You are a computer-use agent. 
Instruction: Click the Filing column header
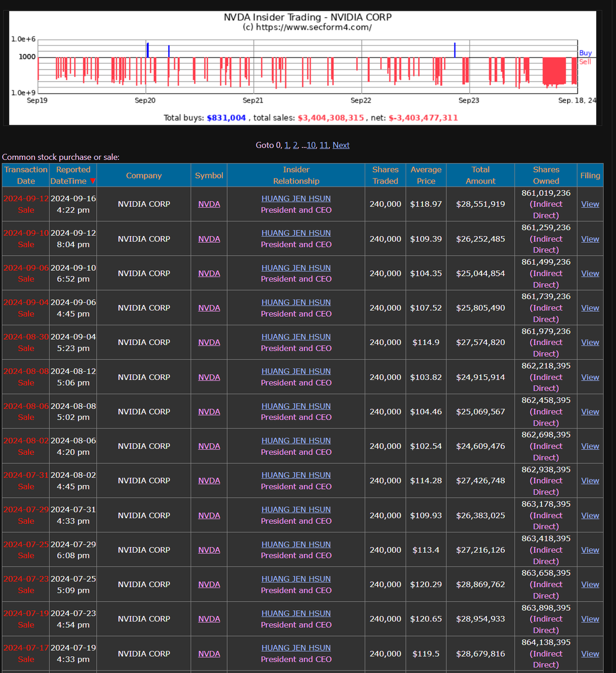[x=590, y=176]
